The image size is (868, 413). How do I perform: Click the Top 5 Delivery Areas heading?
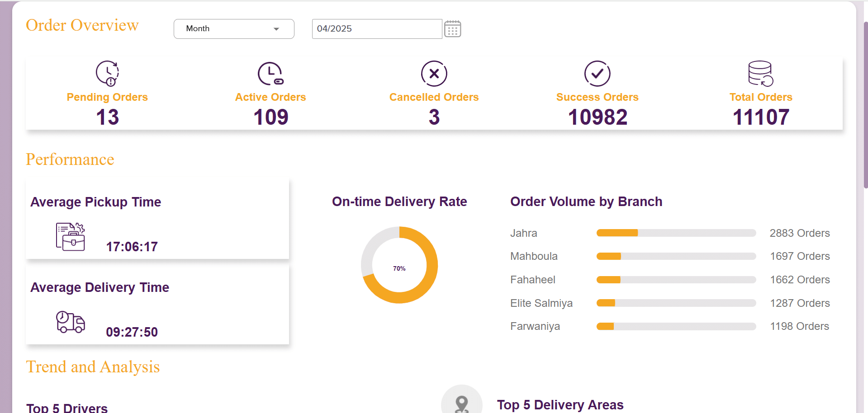click(x=560, y=405)
